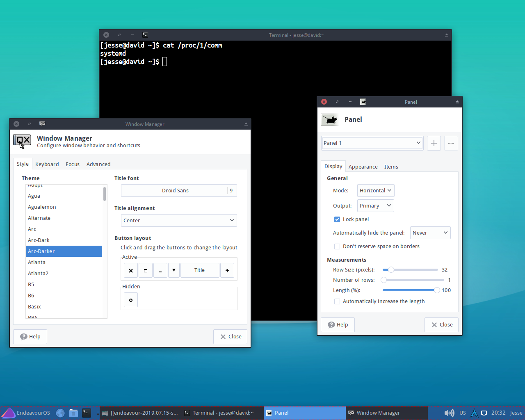Click Help in the Window Manager dialog
This screenshot has width=525, height=420.
[30, 337]
